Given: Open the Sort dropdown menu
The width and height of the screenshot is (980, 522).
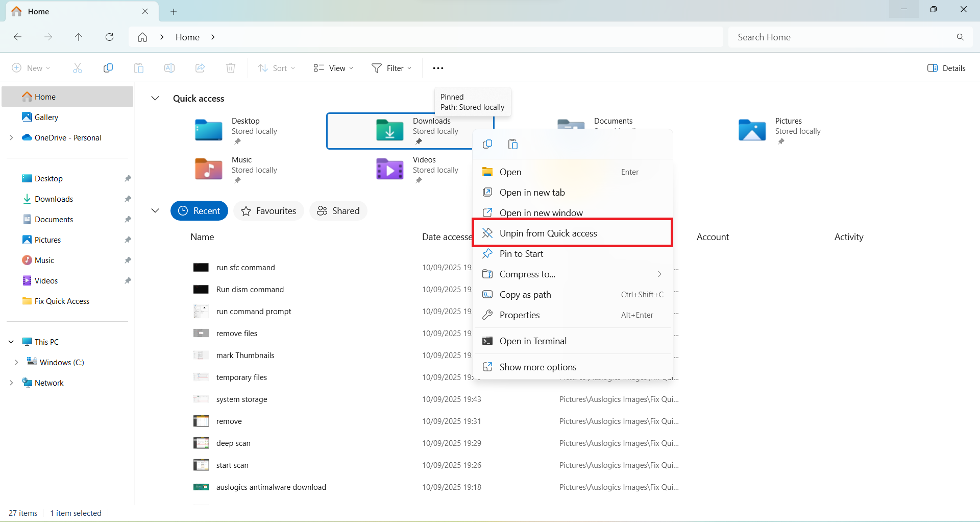Looking at the screenshot, I should pyautogui.click(x=276, y=67).
